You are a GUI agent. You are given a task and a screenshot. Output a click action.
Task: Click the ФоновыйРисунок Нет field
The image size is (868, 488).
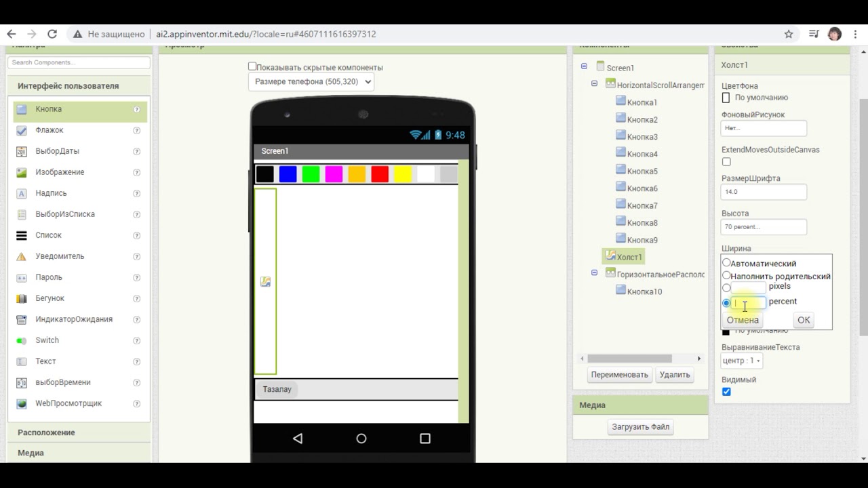764,127
